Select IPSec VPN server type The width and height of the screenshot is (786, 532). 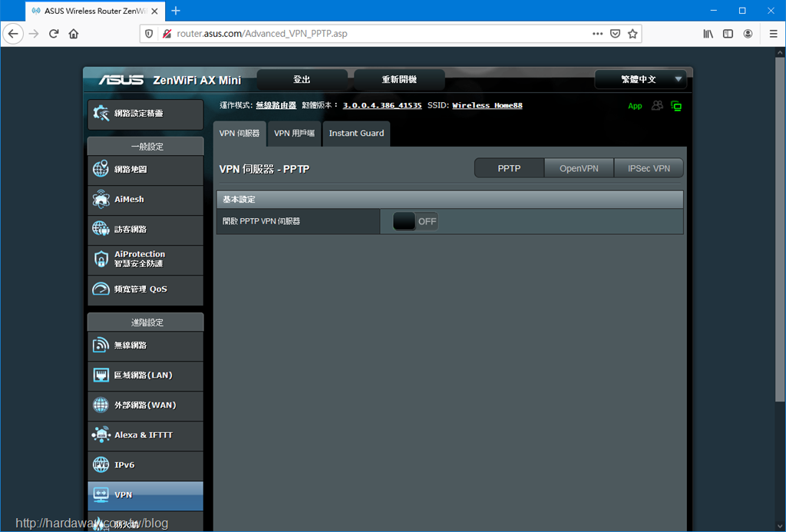click(x=649, y=168)
